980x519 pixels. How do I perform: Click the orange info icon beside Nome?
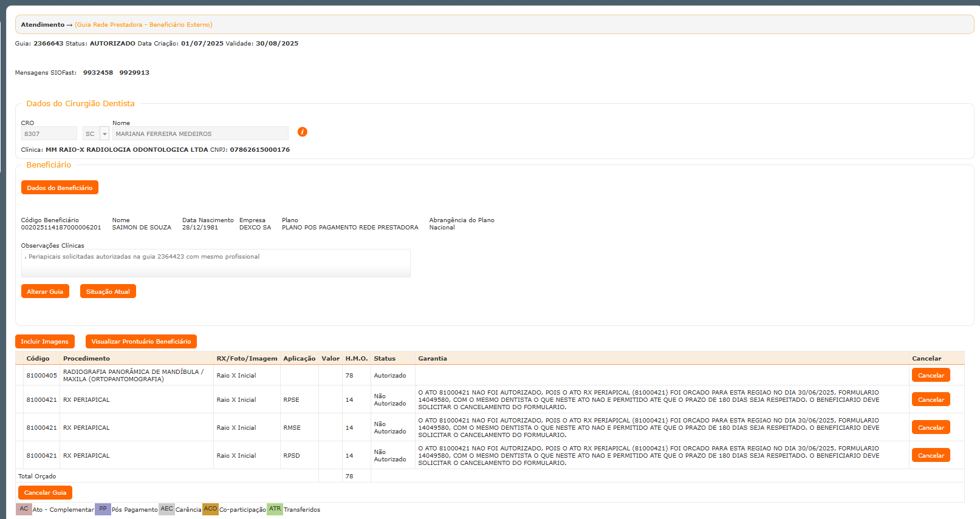302,132
